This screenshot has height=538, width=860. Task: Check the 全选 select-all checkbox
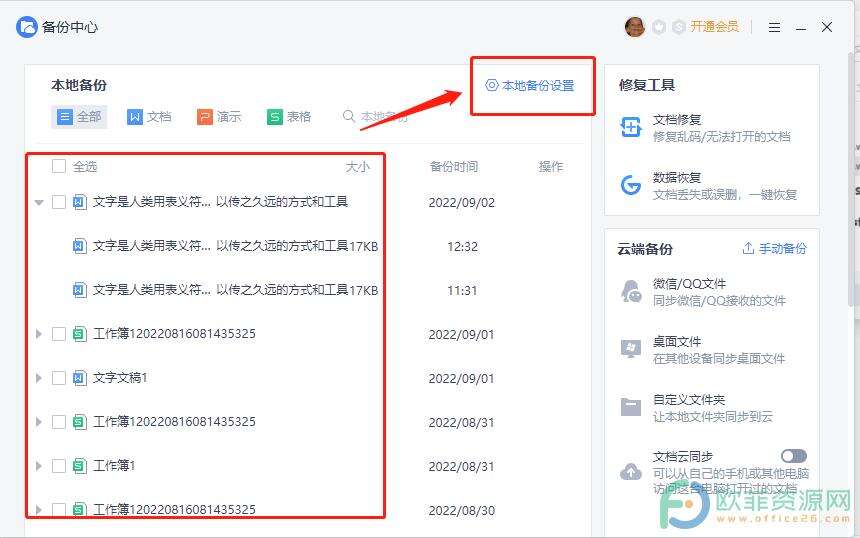click(x=59, y=166)
